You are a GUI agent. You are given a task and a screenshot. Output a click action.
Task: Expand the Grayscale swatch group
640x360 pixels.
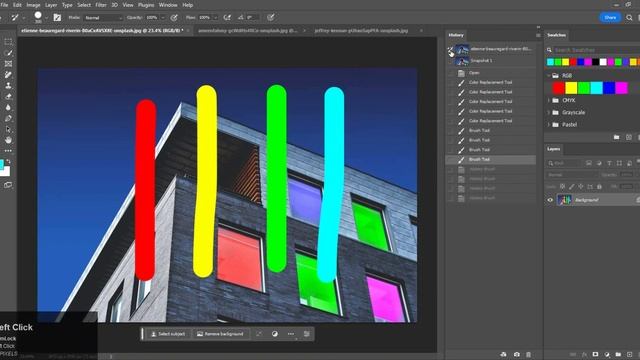pos(549,112)
